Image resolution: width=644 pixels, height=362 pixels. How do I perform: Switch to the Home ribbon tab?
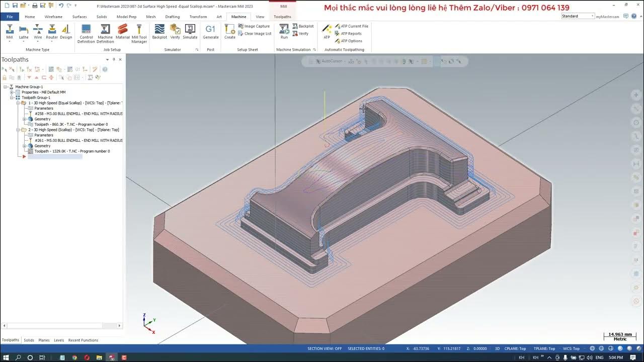pos(30,17)
